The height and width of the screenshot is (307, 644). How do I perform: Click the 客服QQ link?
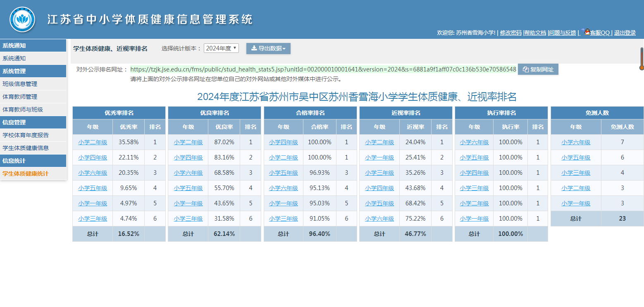click(600, 33)
